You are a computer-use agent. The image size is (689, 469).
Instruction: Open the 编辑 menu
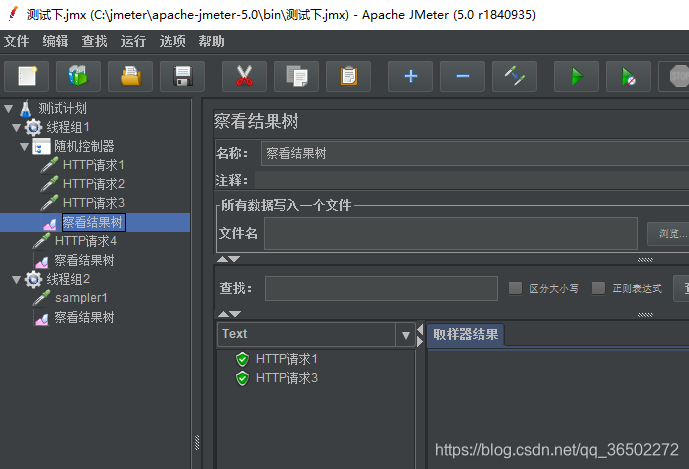pos(55,41)
